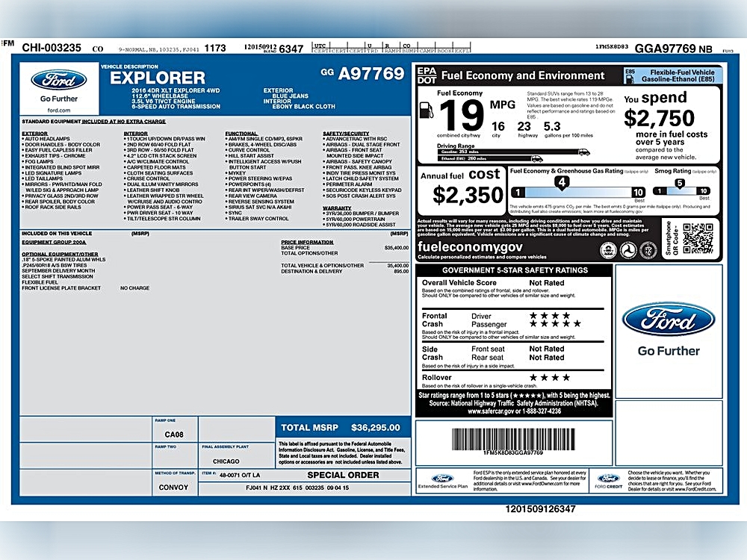
Task: Click the Side Crash Rear seat Not Rated
Action: coord(547,358)
